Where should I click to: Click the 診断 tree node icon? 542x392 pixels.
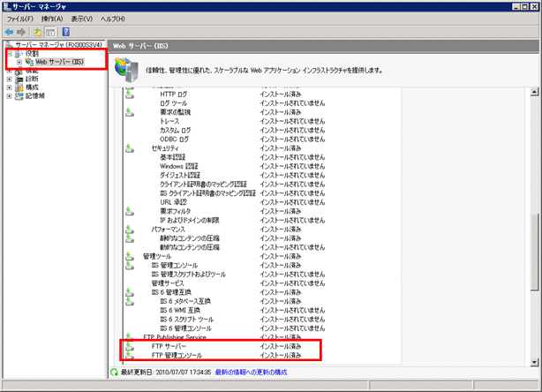tap(19, 79)
